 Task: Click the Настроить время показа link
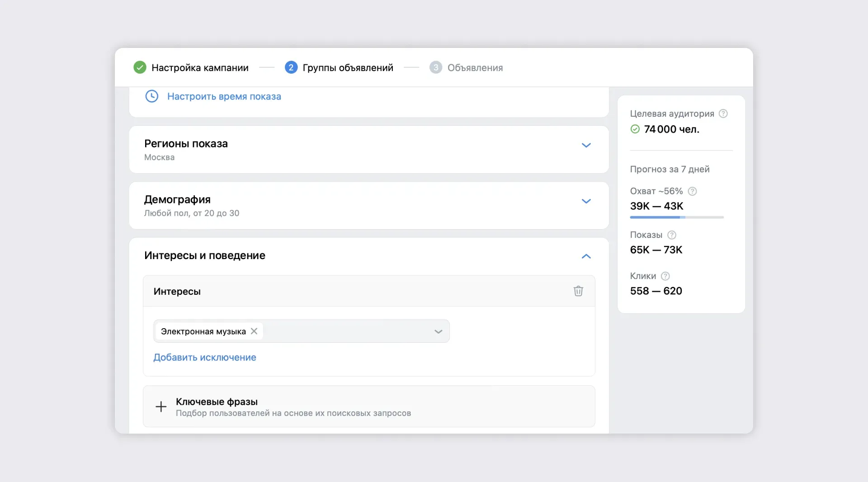click(224, 96)
